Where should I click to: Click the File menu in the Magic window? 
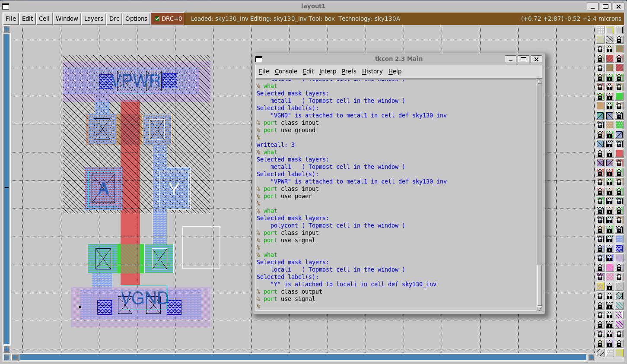10,19
